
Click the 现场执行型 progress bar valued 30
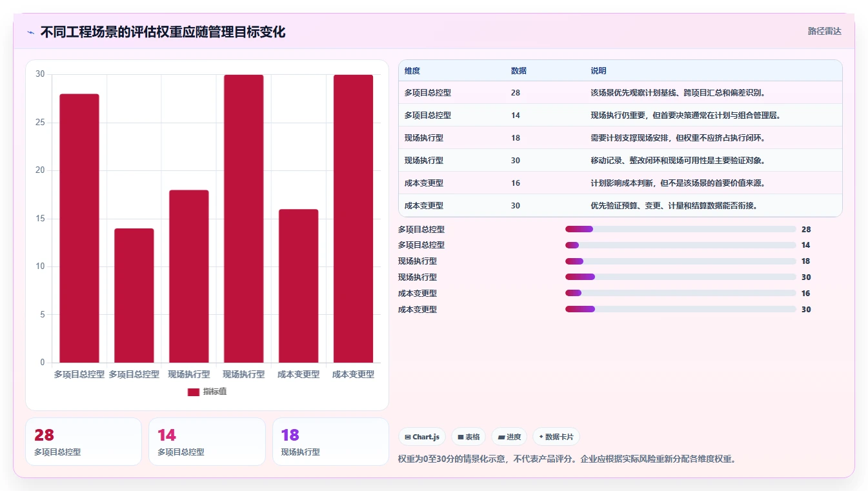(x=680, y=277)
